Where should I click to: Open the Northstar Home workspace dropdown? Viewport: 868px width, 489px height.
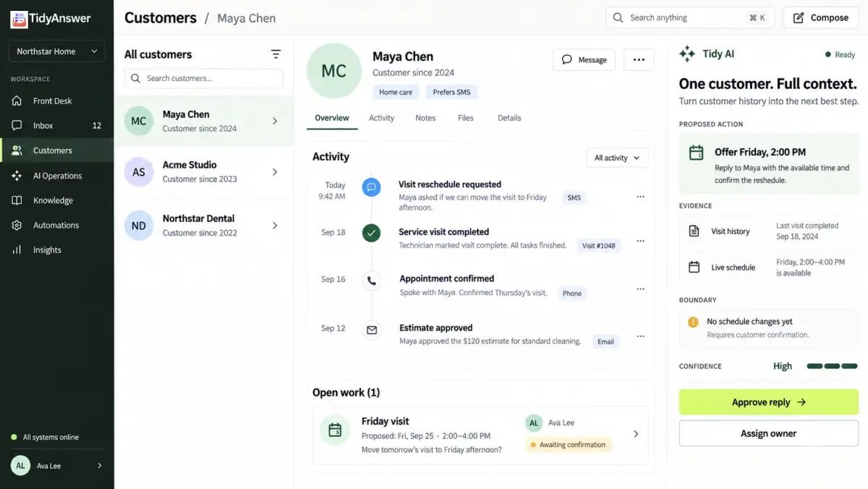(57, 51)
